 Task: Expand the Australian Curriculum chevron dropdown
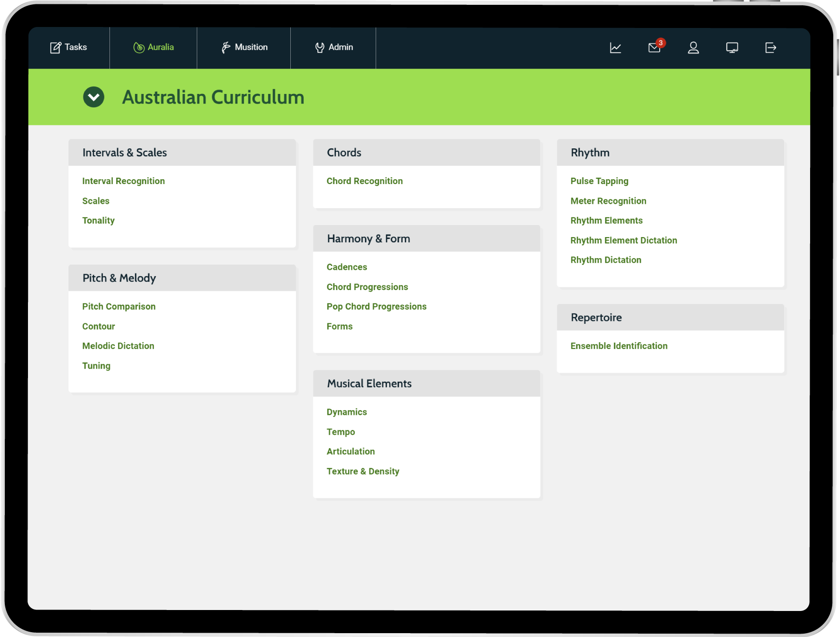(x=94, y=97)
